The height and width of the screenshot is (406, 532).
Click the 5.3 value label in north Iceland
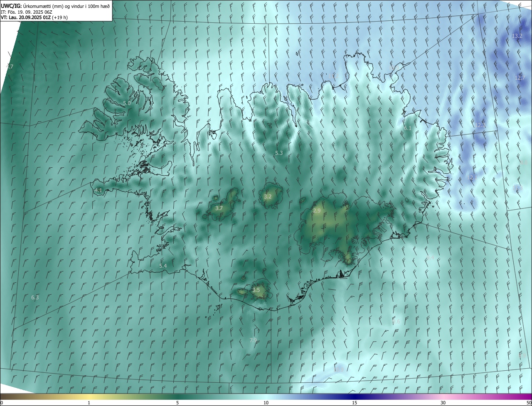point(279,153)
